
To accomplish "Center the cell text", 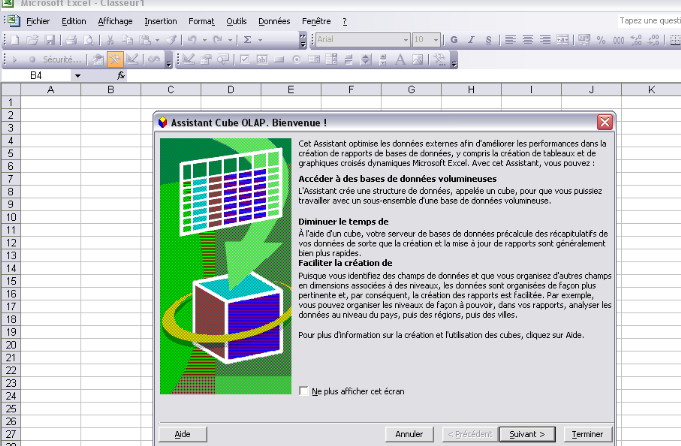I will pos(528,40).
